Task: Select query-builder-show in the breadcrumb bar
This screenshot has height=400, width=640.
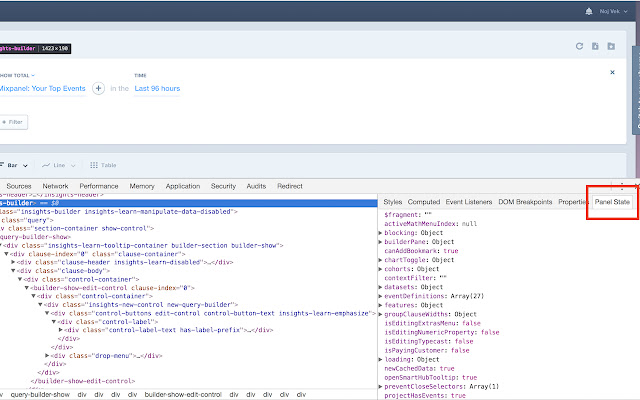Action: tap(41, 394)
